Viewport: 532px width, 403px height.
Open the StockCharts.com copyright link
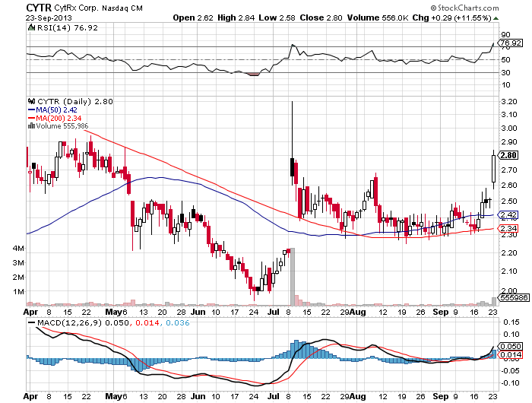tap(464, 8)
